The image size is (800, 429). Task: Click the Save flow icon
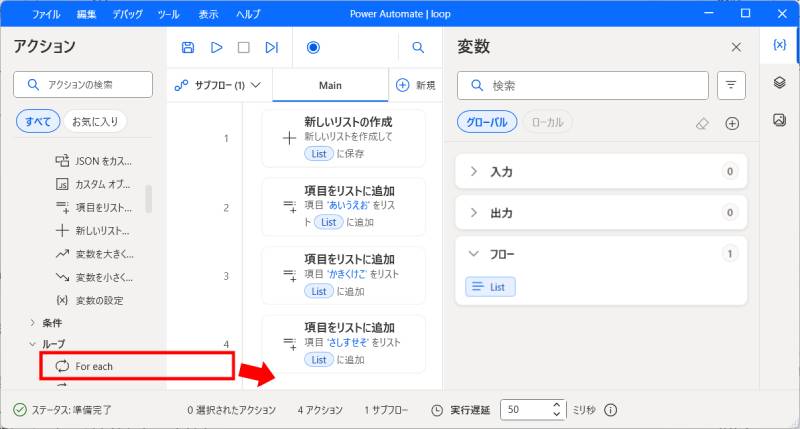pyautogui.click(x=188, y=47)
